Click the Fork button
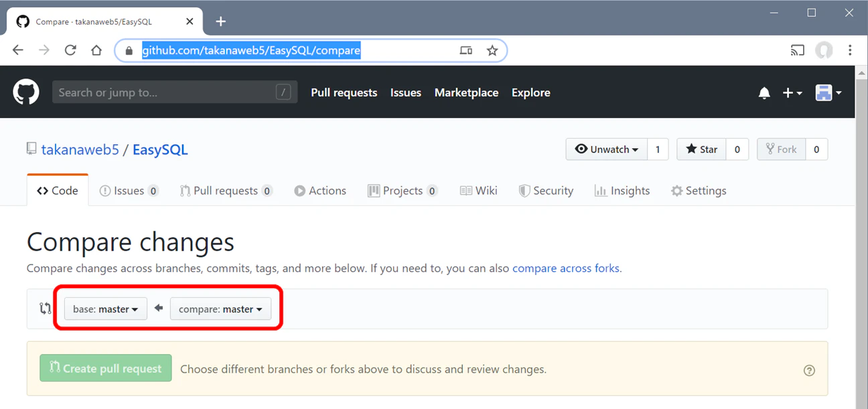This screenshot has height=409, width=868. click(781, 150)
